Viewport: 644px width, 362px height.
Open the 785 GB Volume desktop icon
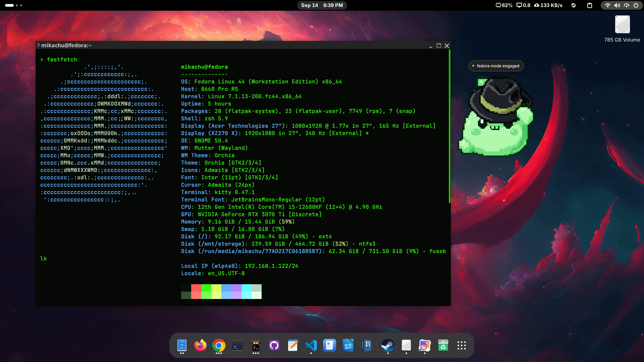pos(622,29)
